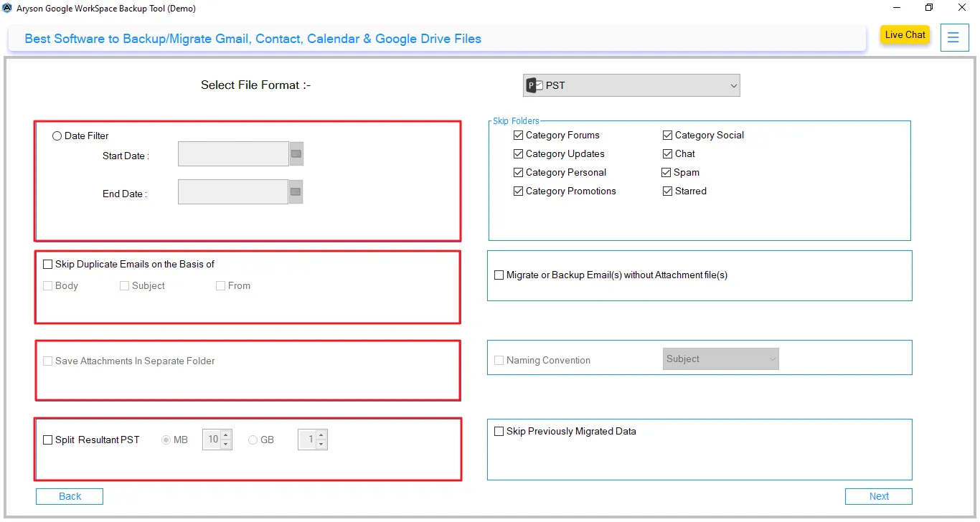Open the Start Date calendar picker
The image size is (980, 522).
click(x=296, y=154)
